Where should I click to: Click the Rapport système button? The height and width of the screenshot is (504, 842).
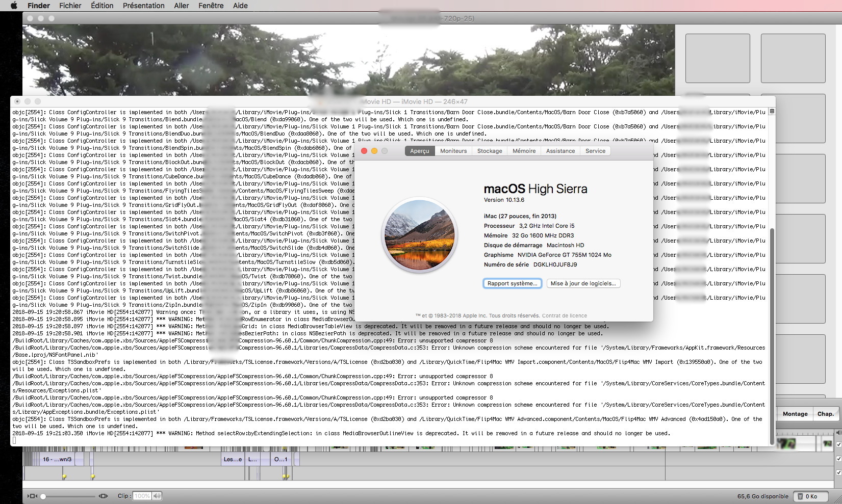(513, 283)
